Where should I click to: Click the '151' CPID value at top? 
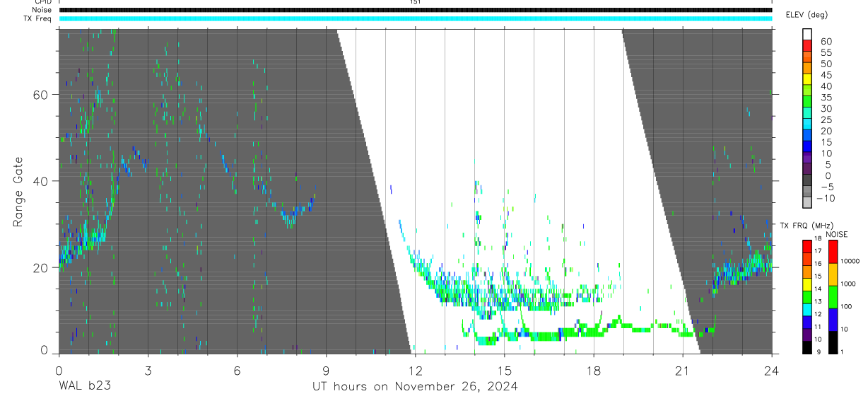416,2
